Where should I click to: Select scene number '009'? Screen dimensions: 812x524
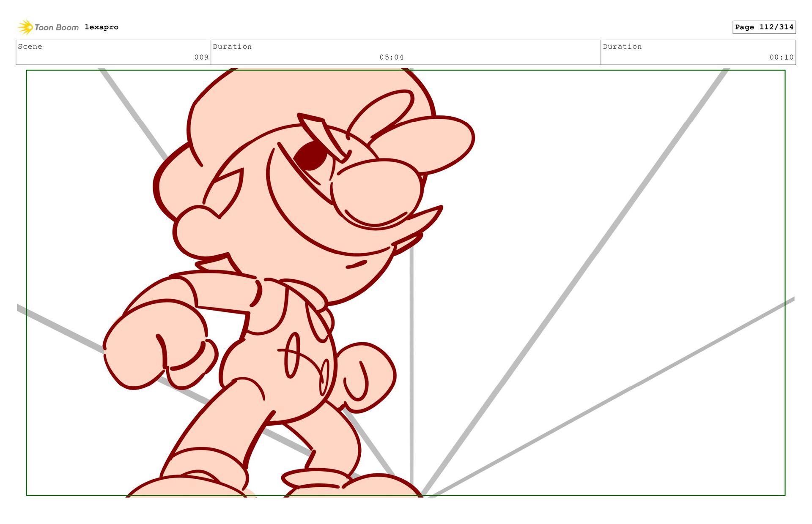pyautogui.click(x=201, y=57)
